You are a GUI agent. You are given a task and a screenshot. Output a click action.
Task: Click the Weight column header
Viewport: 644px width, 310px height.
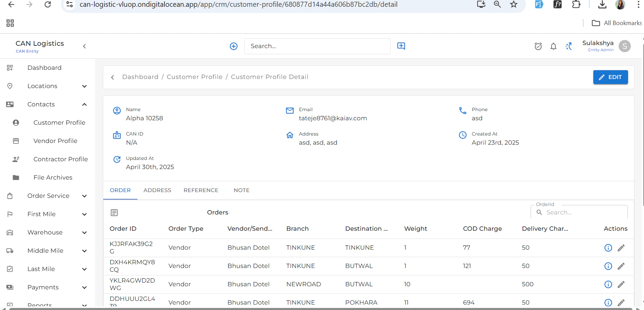click(x=416, y=229)
